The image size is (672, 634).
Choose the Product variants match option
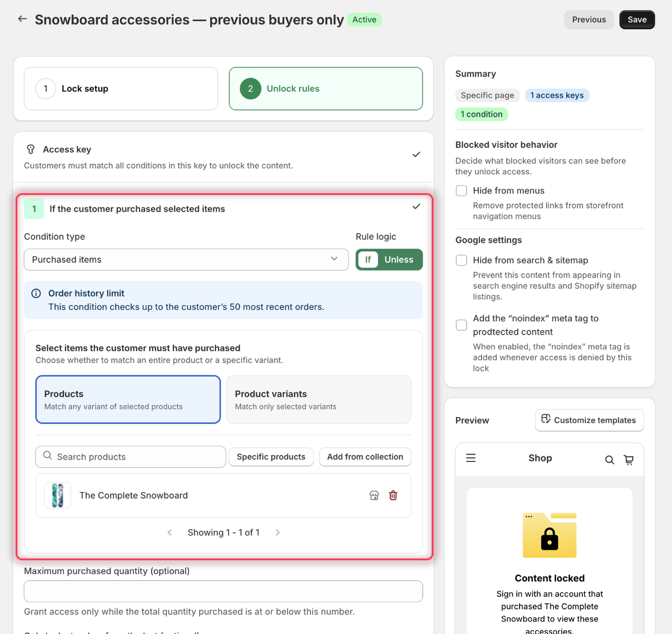pos(319,400)
